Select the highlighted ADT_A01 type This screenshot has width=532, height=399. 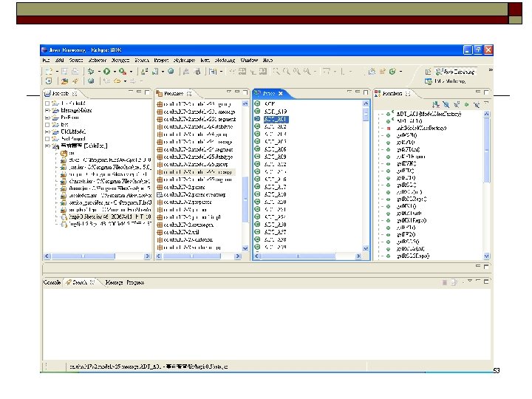[276, 119]
